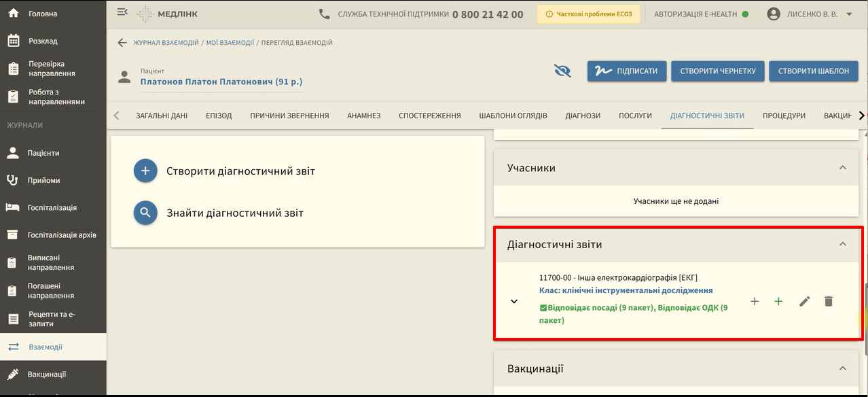The image size is (868, 397).
Task: Click Часткові проблеми ЕСОЗ warning badge
Action: [x=589, y=14]
